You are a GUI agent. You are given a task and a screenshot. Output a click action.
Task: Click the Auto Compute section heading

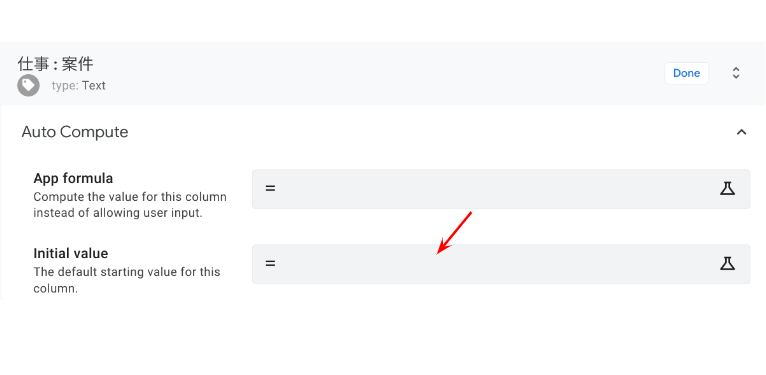pyautogui.click(x=75, y=132)
